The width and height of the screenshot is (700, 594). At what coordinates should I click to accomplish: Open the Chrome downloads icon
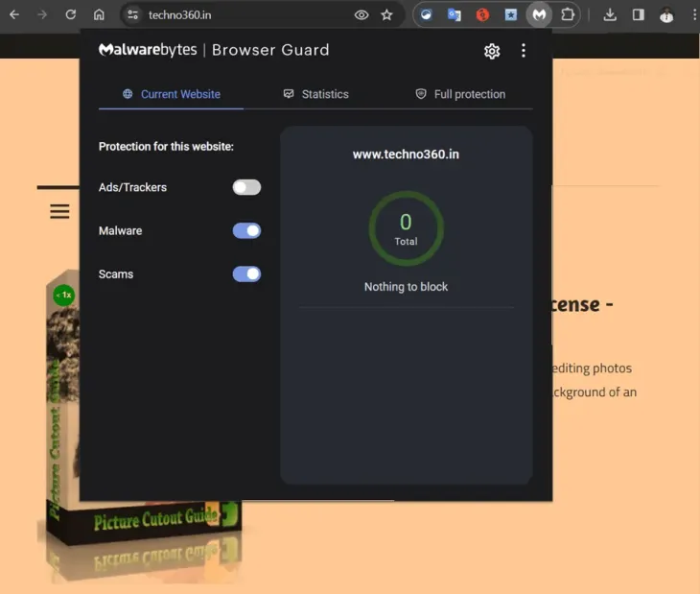(x=610, y=14)
